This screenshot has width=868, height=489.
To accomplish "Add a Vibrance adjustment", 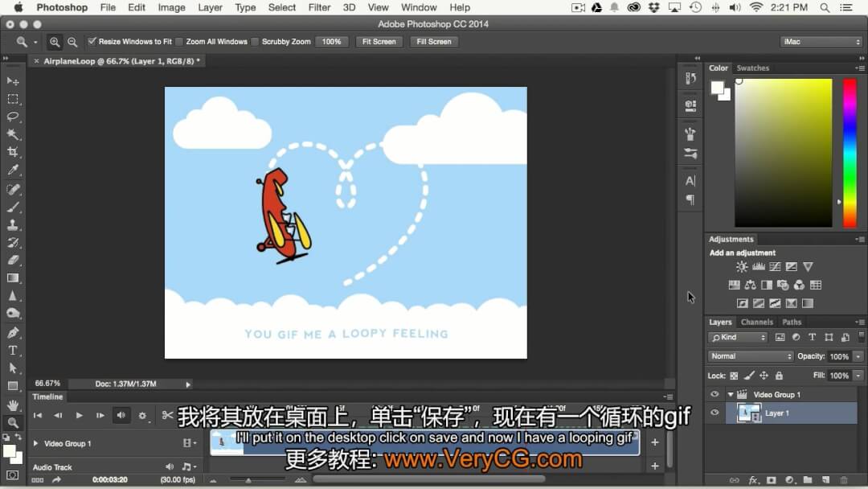I will point(809,267).
